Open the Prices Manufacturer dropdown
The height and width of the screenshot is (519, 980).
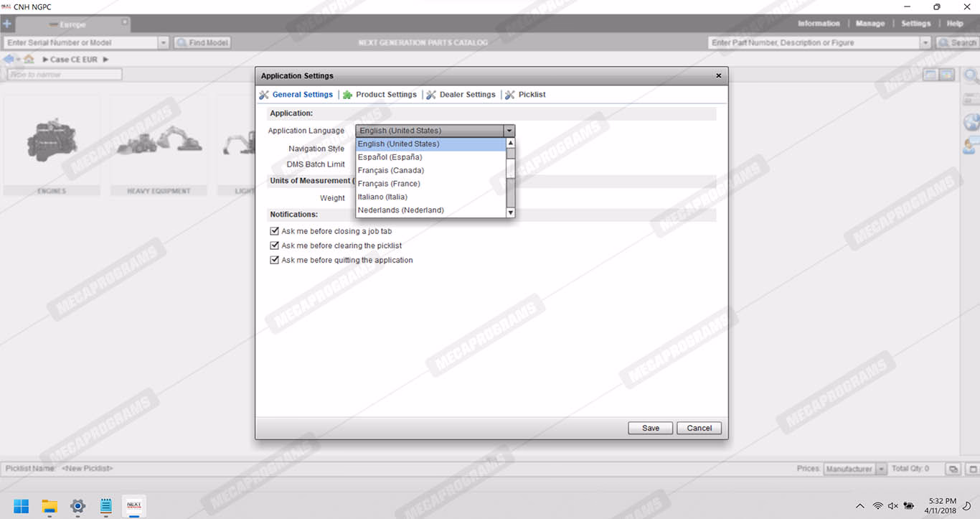[882, 469]
